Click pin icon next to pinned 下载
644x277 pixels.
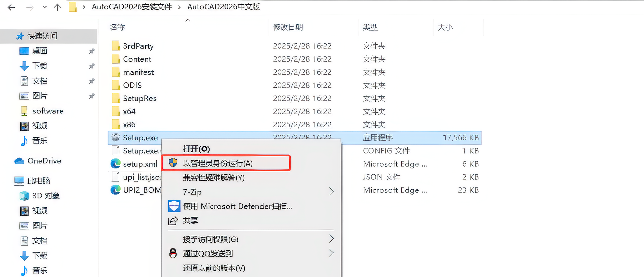92,66
